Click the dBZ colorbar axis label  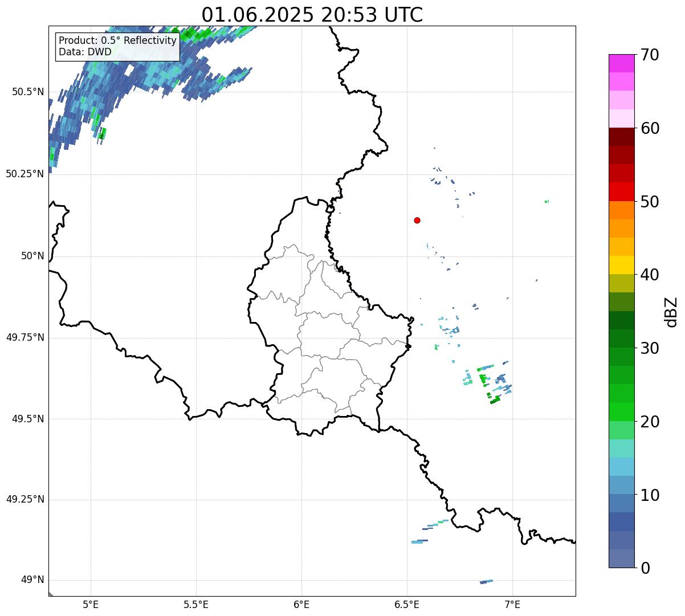tap(671, 312)
